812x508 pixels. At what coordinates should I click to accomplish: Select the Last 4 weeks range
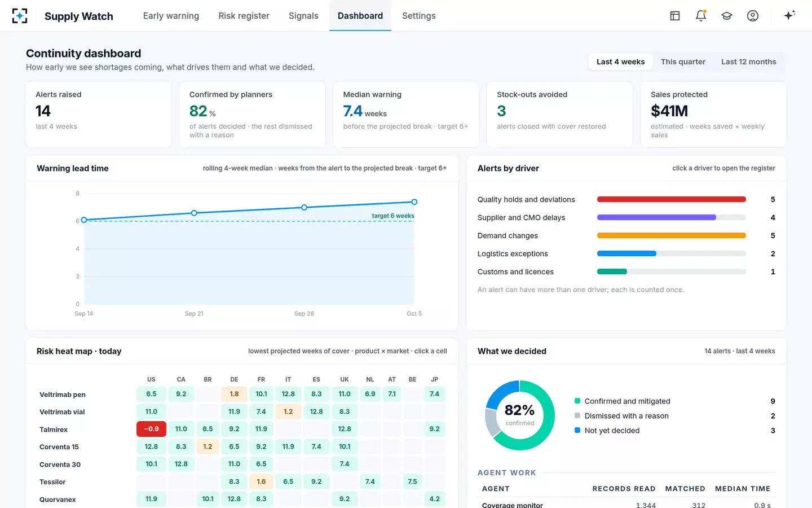coord(621,62)
